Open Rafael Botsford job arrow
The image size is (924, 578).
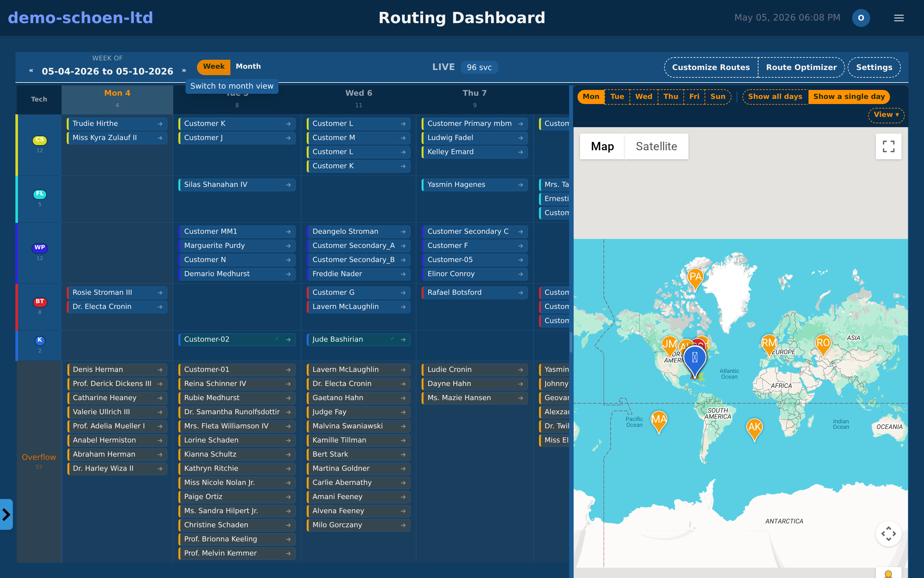[x=520, y=293]
